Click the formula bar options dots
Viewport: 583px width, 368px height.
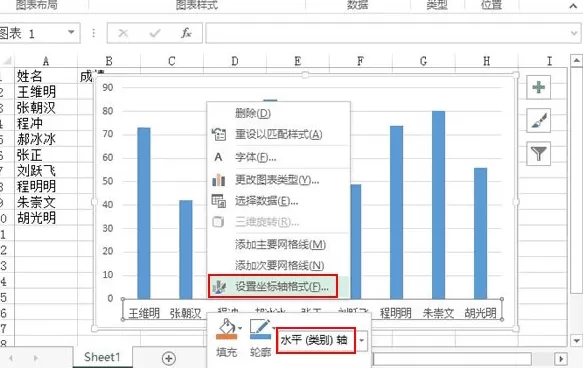(93, 33)
